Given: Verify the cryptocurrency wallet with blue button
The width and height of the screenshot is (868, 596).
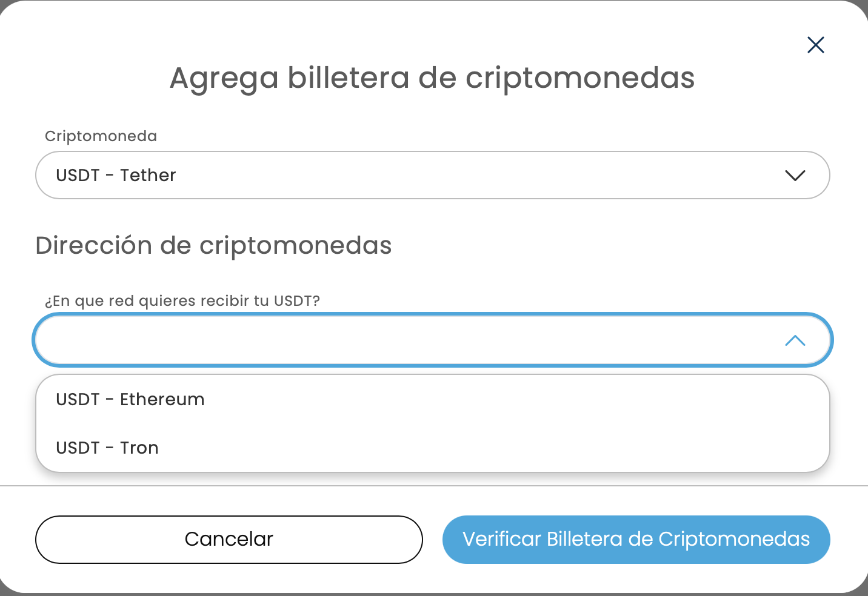Looking at the screenshot, I should click(636, 540).
